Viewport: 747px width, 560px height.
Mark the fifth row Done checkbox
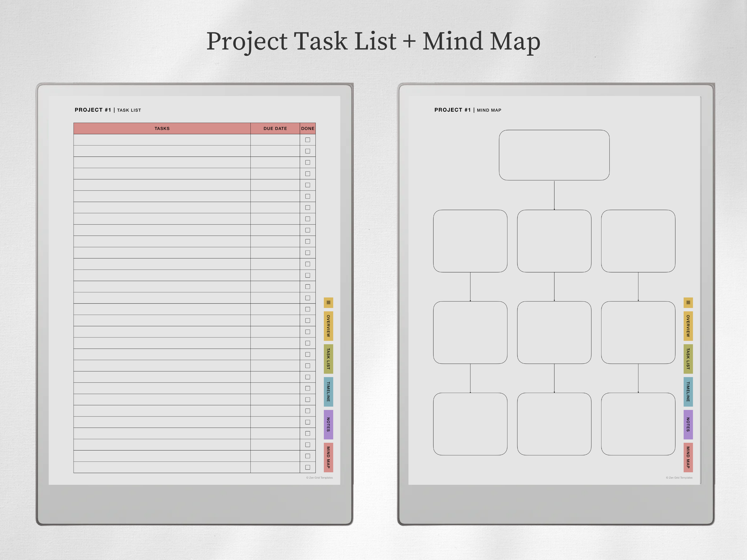308,185
